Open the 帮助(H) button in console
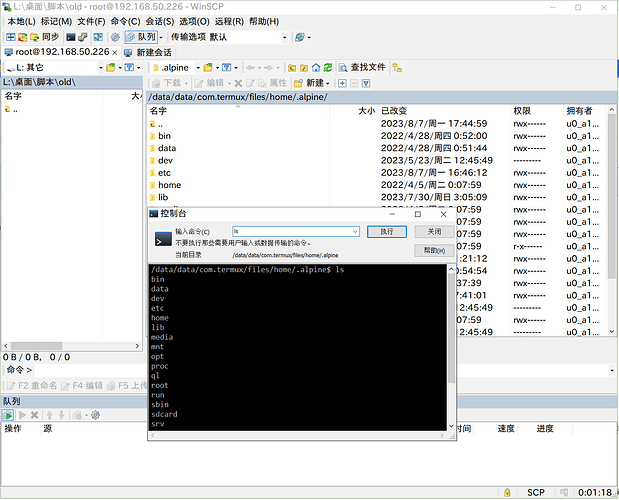This screenshot has width=619, height=500. click(431, 250)
